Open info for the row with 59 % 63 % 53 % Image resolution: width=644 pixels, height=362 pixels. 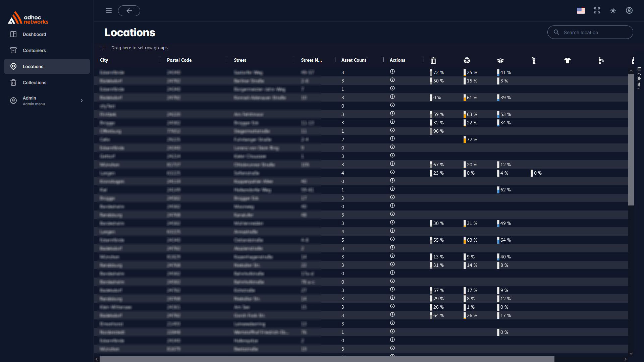(x=392, y=114)
